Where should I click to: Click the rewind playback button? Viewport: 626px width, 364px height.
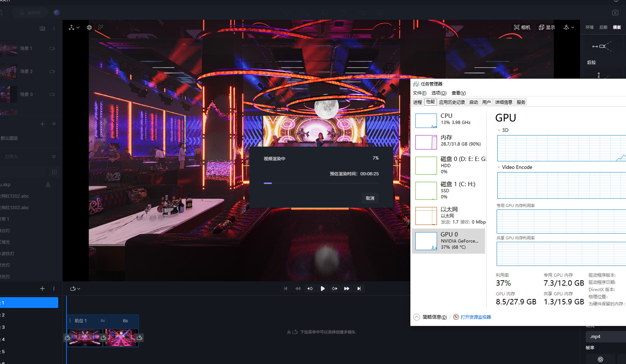point(298,289)
